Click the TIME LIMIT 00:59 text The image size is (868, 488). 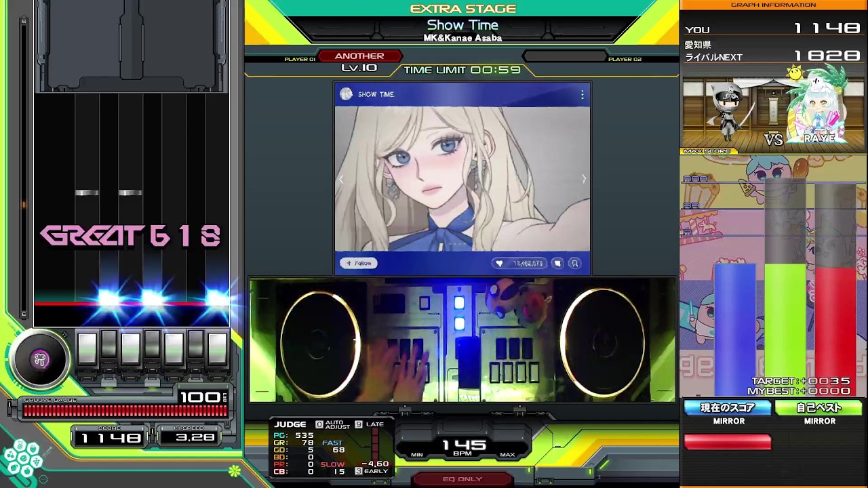point(462,70)
